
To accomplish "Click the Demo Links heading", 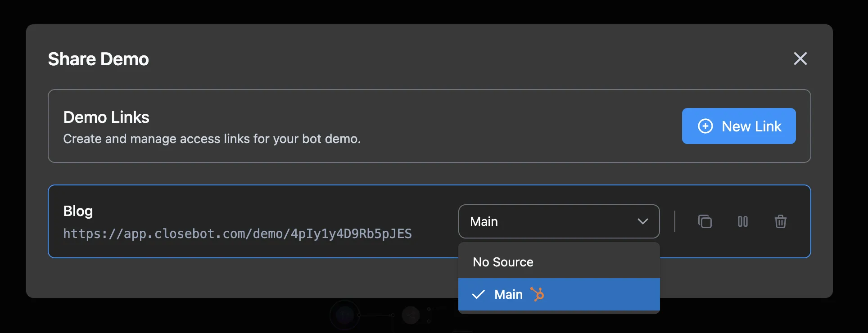I will coord(106,117).
